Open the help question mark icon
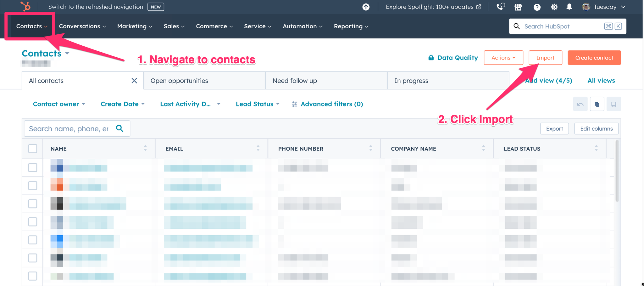The image size is (644, 286). (x=537, y=7)
